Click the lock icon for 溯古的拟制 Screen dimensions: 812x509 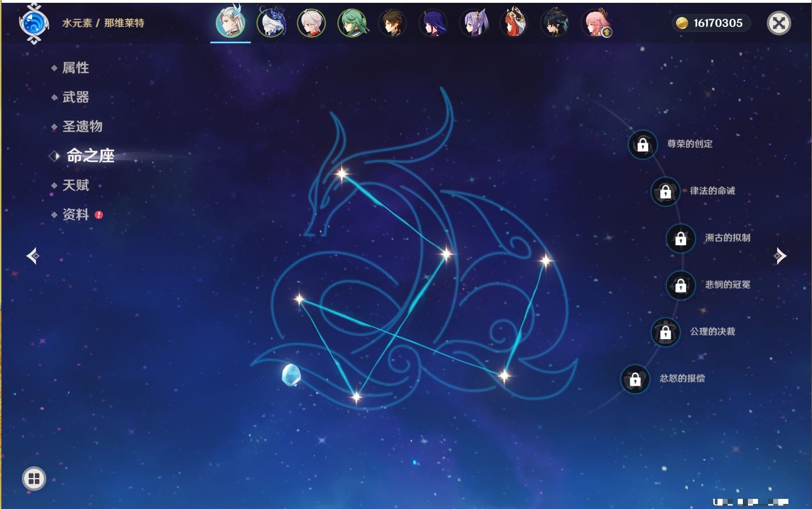680,238
